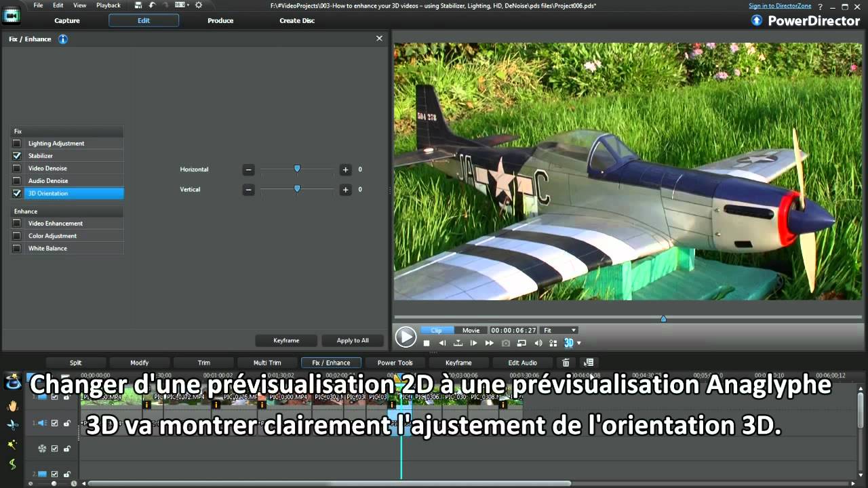Image resolution: width=868 pixels, height=488 pixels.
Task: Open the Fit zoom dropdown
Action: [x=559, y=330]
